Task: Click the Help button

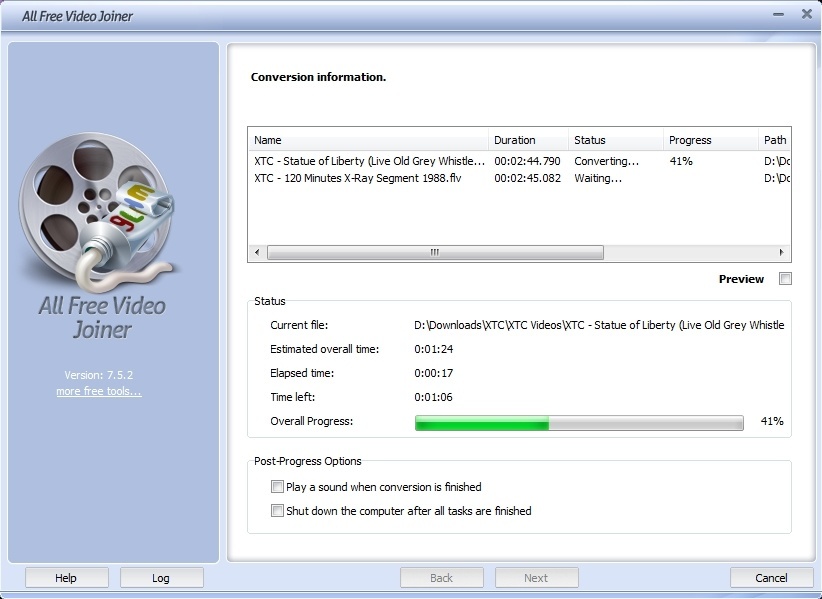Action: (66, 577)
